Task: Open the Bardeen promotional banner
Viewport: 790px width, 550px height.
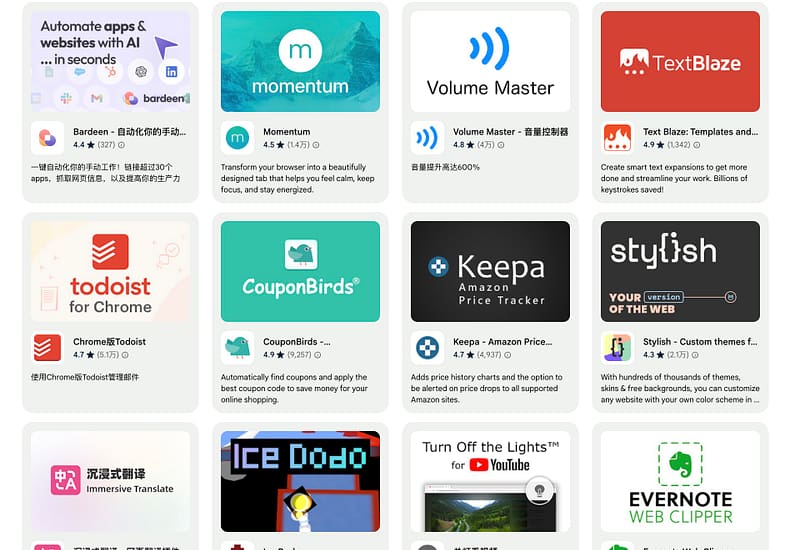Action: point(110,61)
